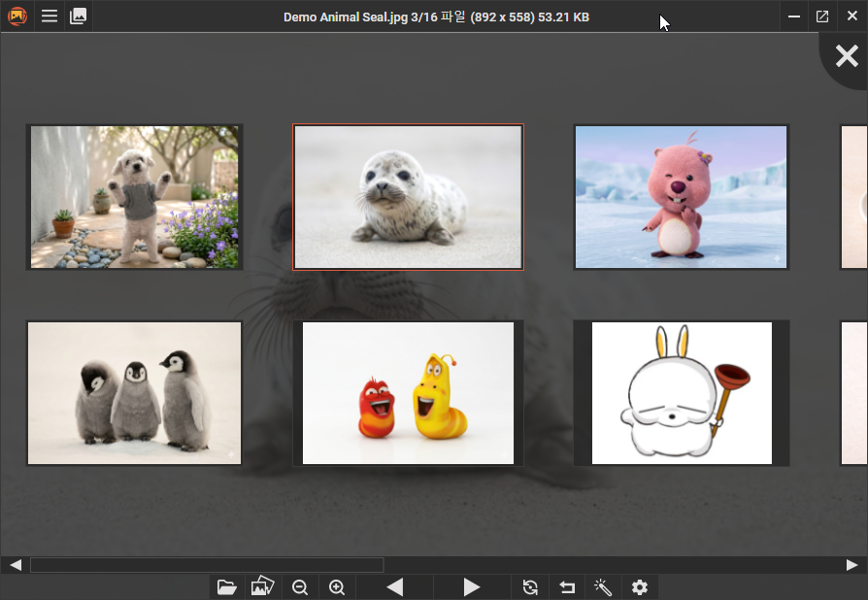Click the horizontal scrollbar thumb
This screenshot has height=600, width=868.
[207, 565]
